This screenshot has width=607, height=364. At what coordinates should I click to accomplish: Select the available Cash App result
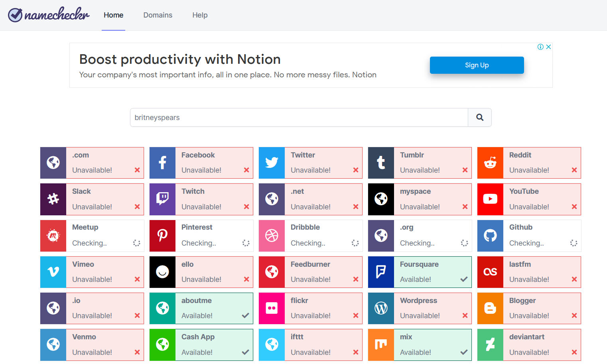point(214,345)
